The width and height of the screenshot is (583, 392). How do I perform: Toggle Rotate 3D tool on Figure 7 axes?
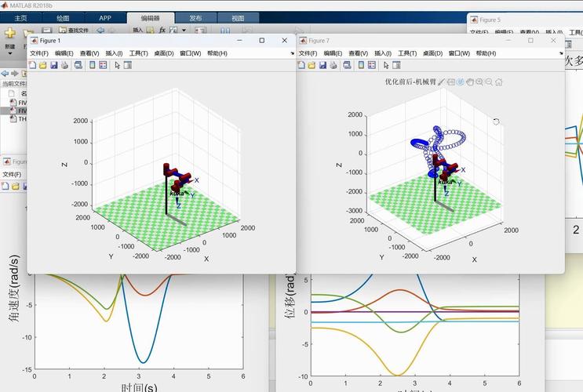point(461,82)
